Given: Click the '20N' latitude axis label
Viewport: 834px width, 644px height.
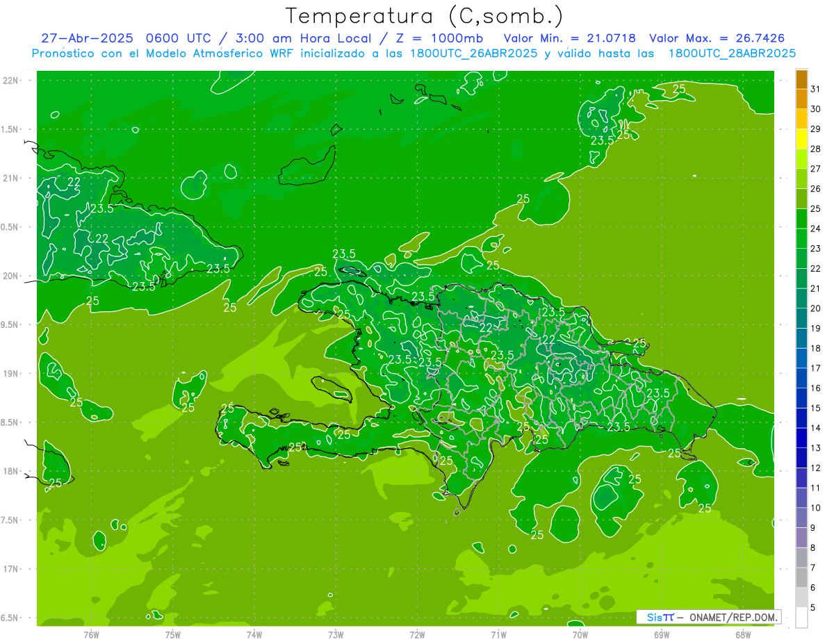Looking at the screenshot, I should coord(10,276).
